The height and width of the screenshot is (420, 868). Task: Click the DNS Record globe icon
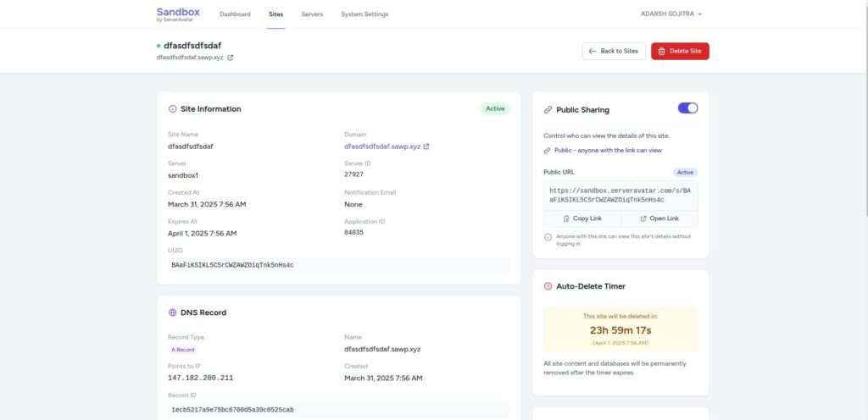[x=173, y=312]
